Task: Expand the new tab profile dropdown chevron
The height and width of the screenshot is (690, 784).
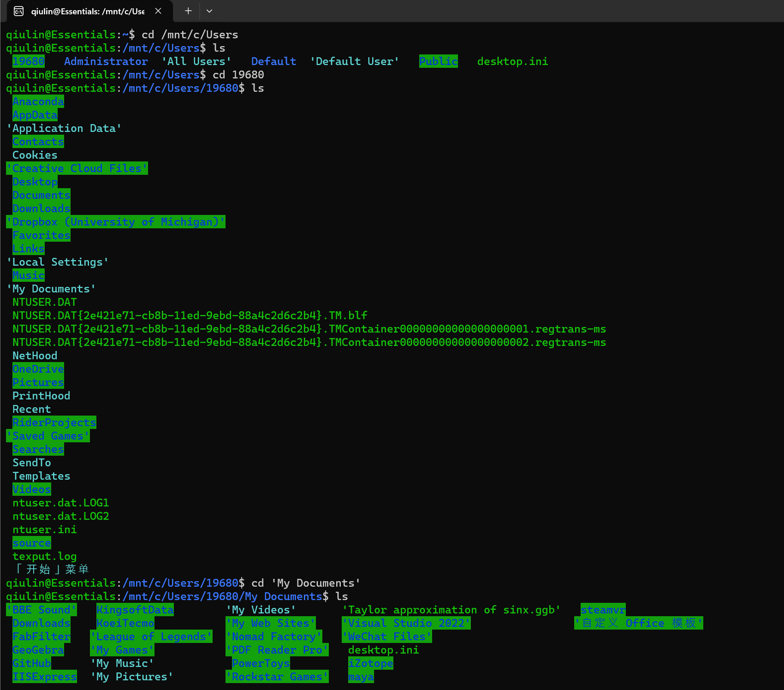Action: point(209,11)
